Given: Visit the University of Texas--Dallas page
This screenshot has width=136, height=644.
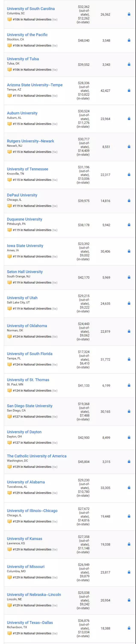Looking at the screenshot, I should (30, 622).
